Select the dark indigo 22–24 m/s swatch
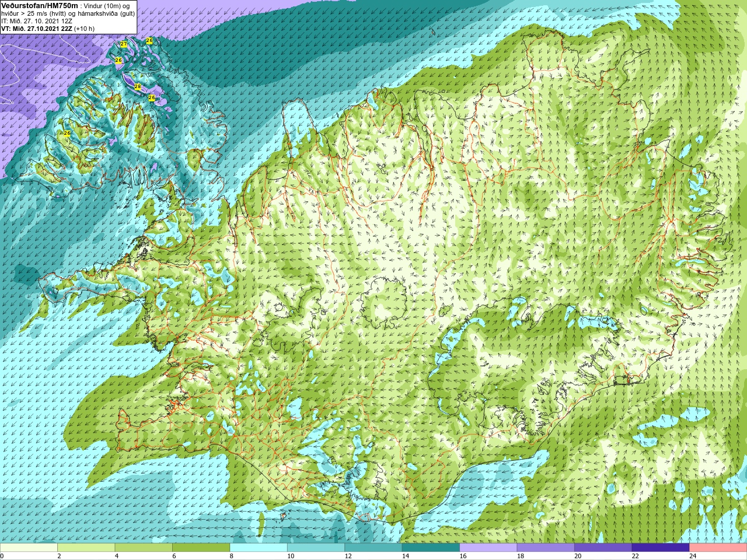 pos(661,548)
